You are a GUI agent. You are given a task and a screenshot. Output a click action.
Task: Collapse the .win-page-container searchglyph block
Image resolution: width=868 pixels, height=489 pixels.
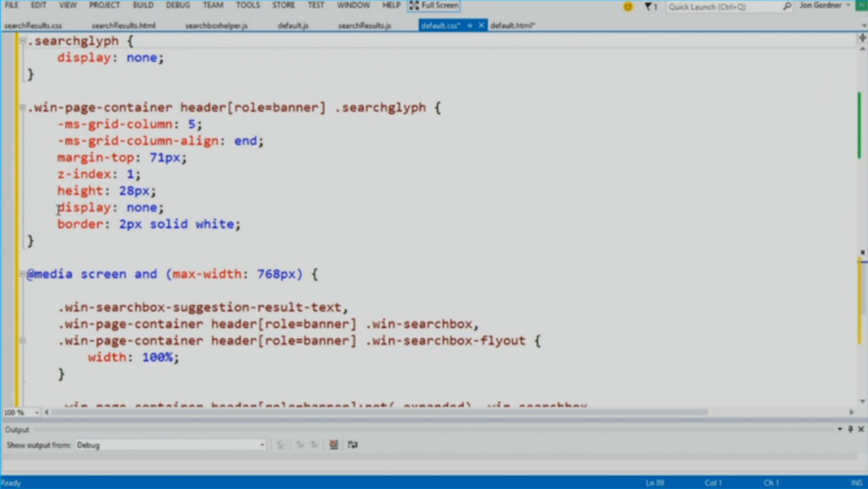point(22,108)
